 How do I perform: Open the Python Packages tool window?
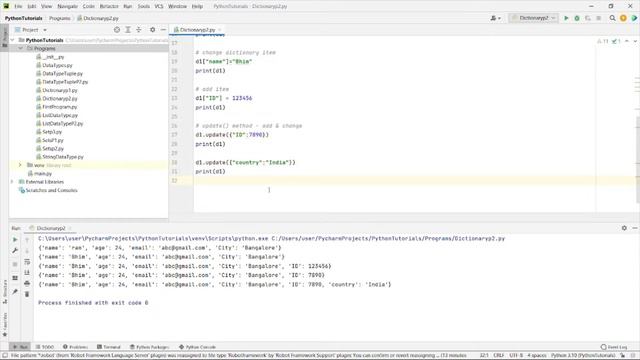pos(149,347)
